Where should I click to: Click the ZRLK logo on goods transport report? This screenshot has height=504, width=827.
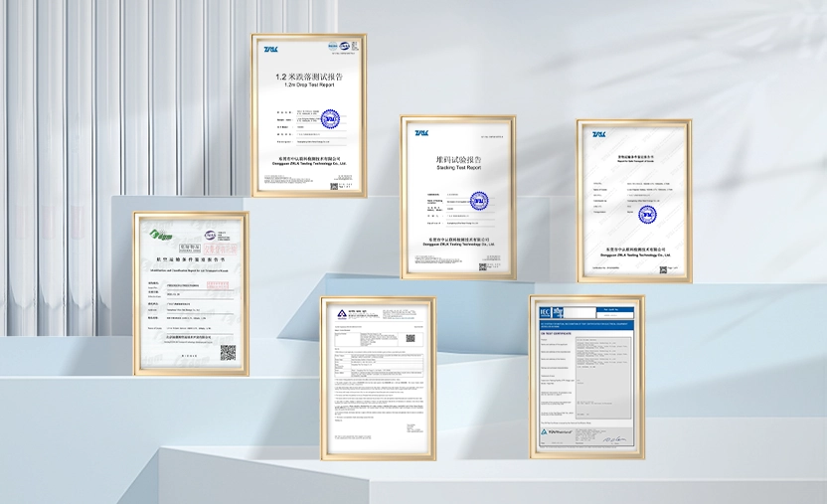(599, 134)
